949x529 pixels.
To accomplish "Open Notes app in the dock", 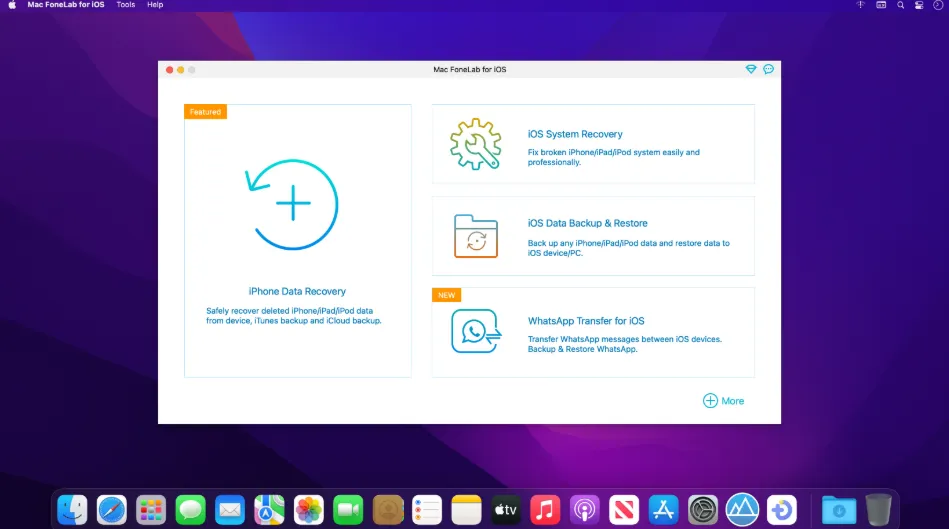I will [x=466, y=510].
